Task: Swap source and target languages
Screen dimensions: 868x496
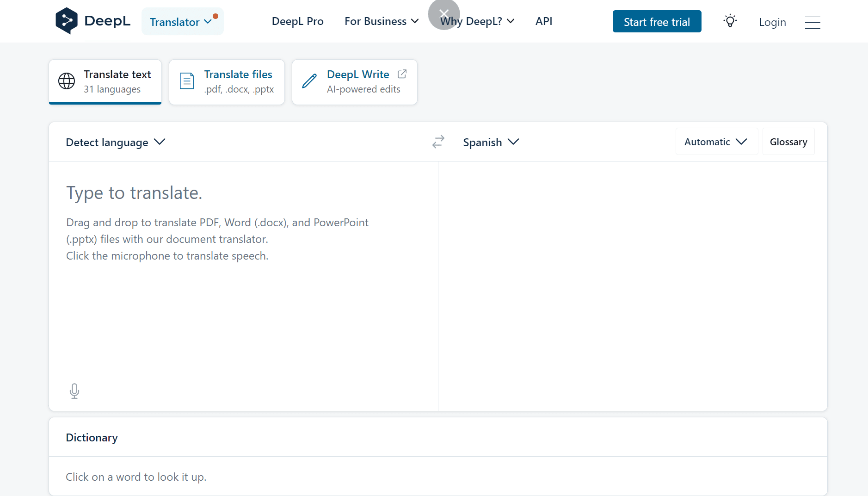Action: [437, 142]
